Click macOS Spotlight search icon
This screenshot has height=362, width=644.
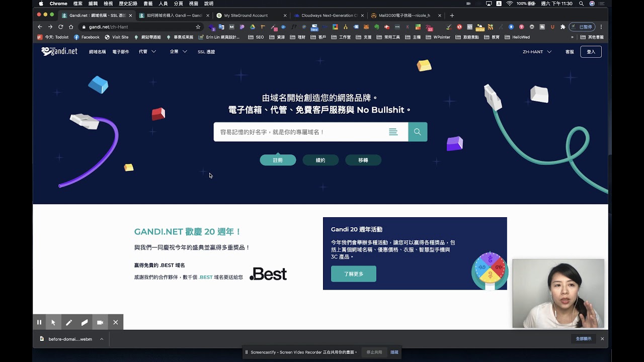point(581,4)
